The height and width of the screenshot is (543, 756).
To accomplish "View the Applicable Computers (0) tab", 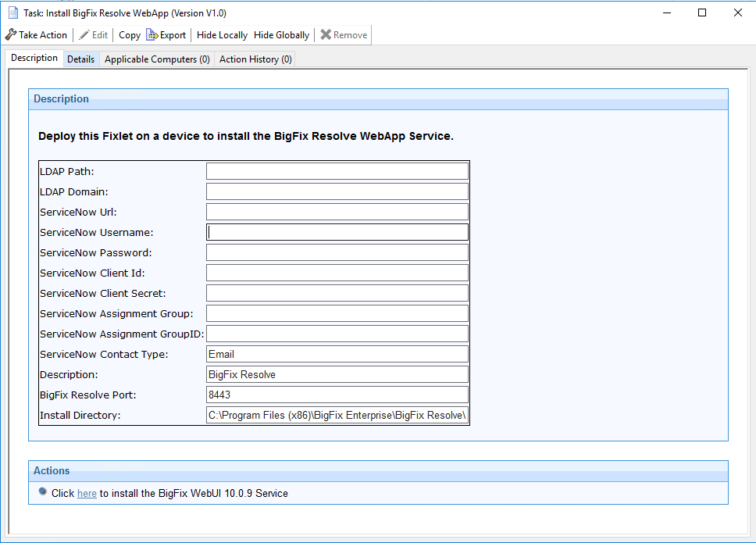I will [x=157, y=59].
